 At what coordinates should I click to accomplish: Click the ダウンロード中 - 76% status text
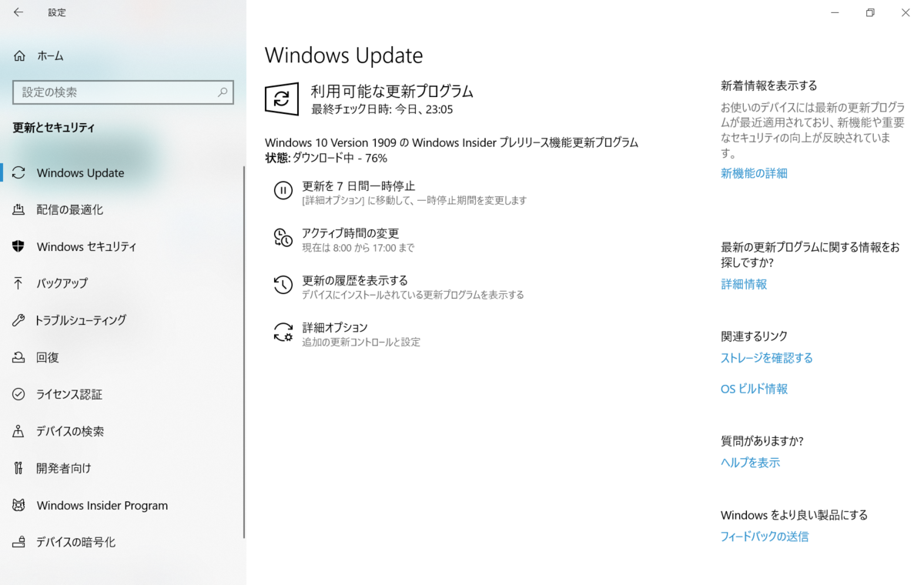coord(340,158)
